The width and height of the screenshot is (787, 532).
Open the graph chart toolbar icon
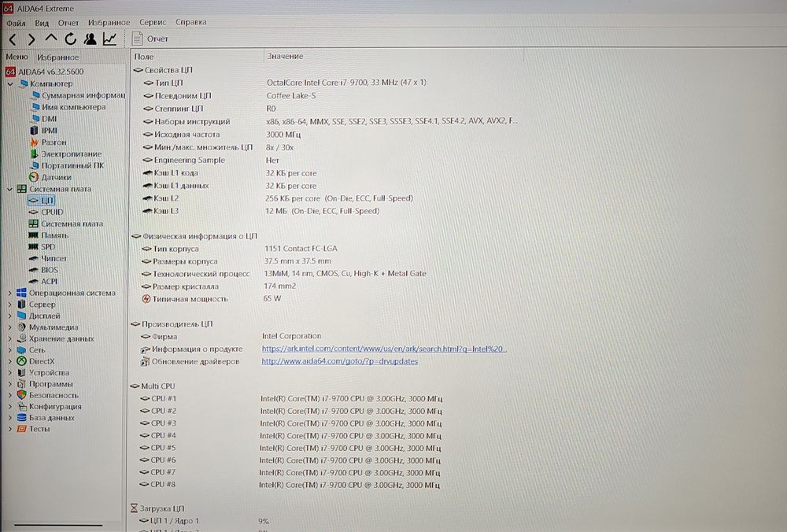point(110,39)
